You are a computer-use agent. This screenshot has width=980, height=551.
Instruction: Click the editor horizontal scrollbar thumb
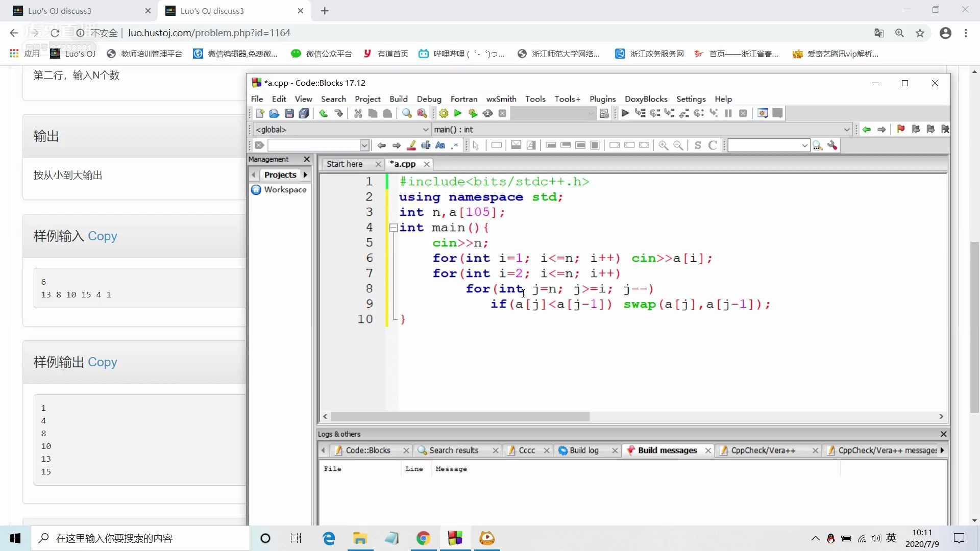pos(459,417)
